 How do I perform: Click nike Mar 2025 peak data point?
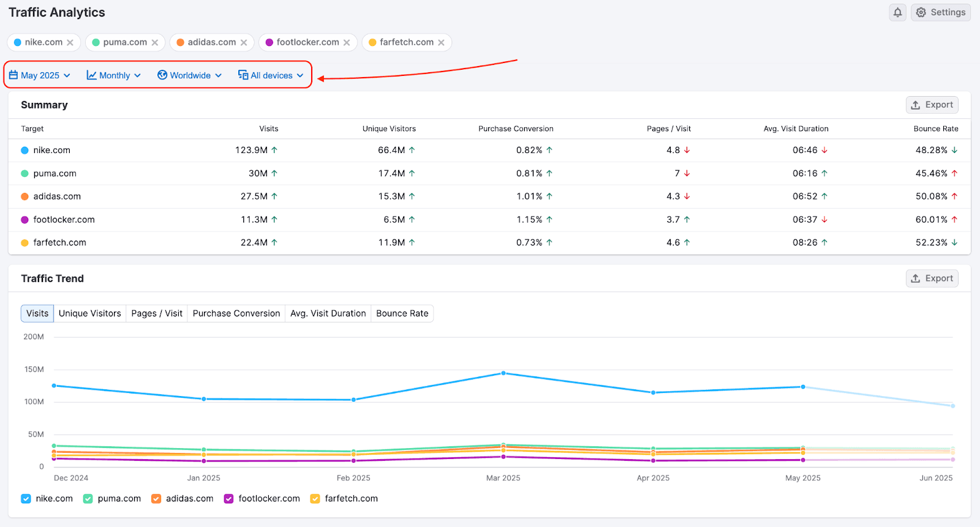pyautogui.click(x=503, y=373)
